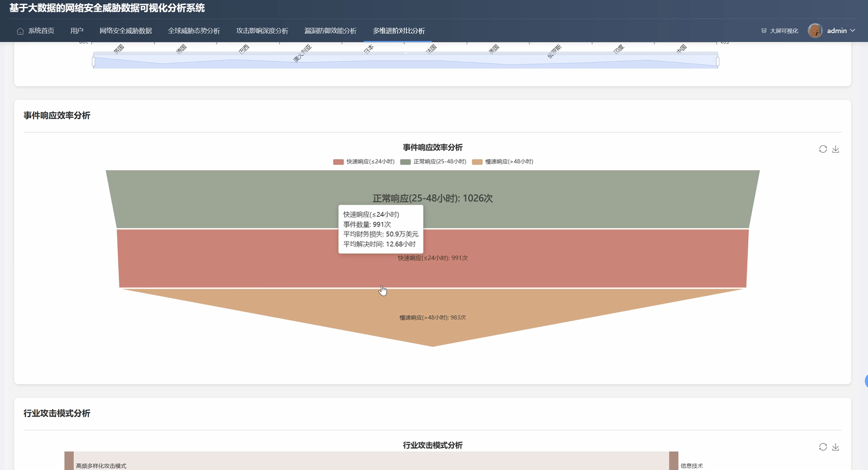Go to 网络安全威胁数据 page
Viewport: 868px width, 470px height.
(x=125, y=31)
